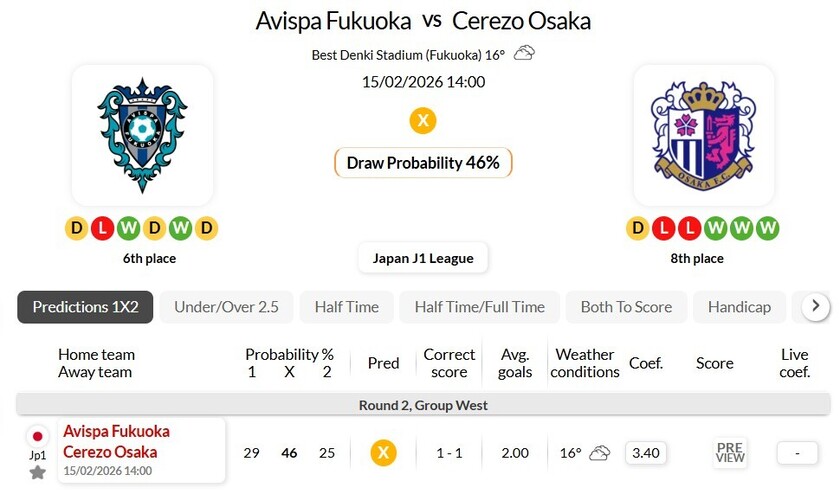Click the X prediction circle in the table row

click(383, 453)
